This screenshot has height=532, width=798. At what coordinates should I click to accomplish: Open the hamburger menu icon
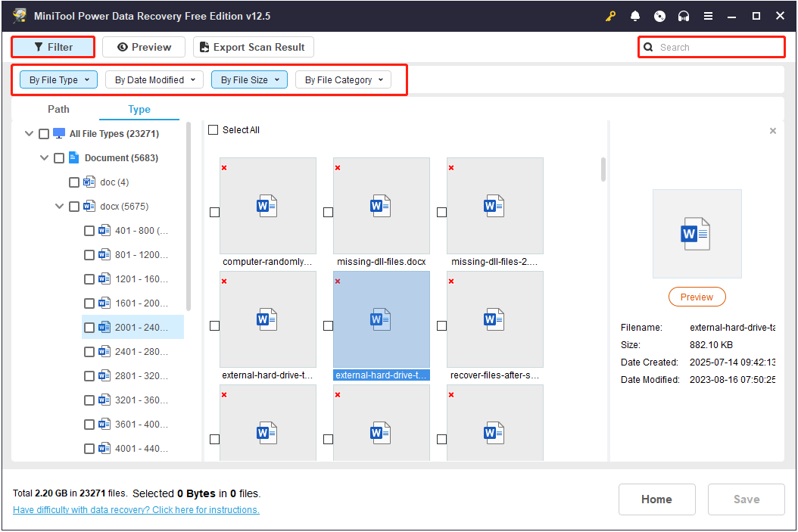(x=708, y=15)
